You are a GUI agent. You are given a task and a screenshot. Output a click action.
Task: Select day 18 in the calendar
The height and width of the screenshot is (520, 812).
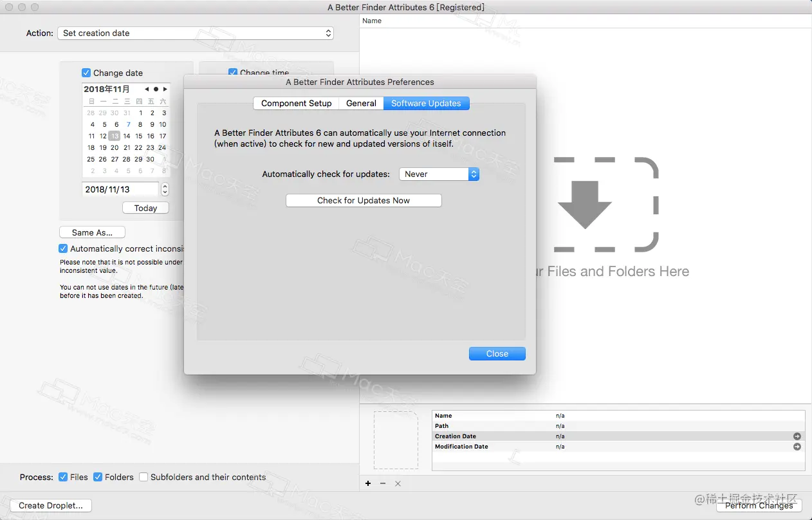(91, 147)
